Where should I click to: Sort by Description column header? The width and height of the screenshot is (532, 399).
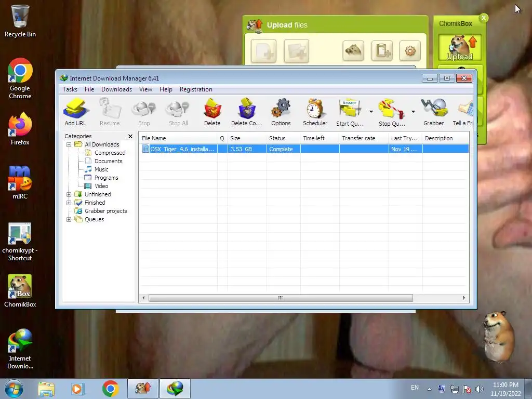(x=446, y=138)
